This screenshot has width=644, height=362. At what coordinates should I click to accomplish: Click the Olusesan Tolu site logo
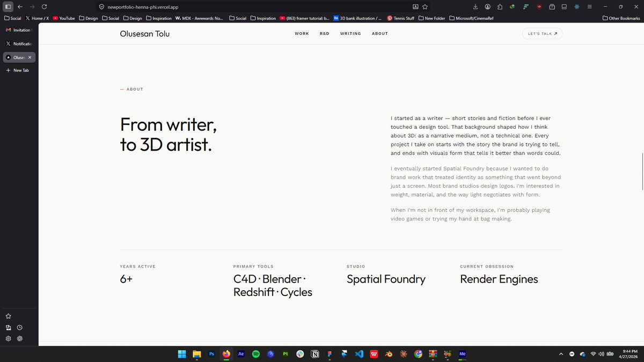(145, 34)
